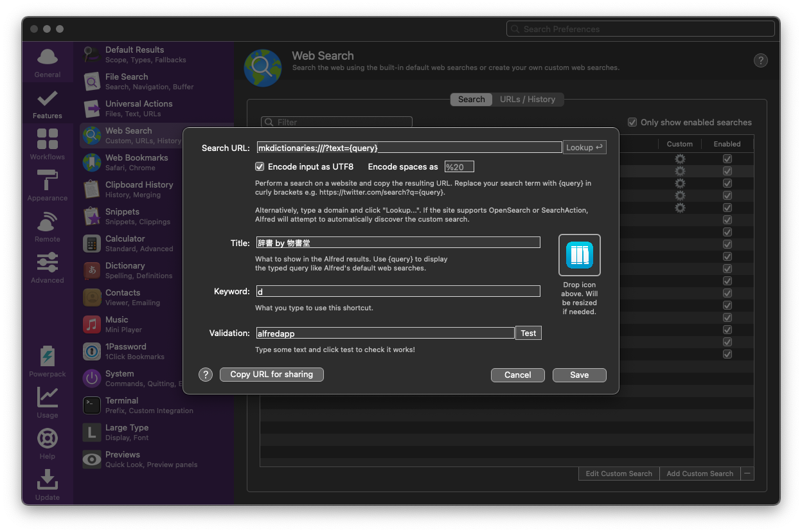The height and width of the screenshot is (532, 802).
Task: Open help in the custom search dialog
Action: pos(206,375)
